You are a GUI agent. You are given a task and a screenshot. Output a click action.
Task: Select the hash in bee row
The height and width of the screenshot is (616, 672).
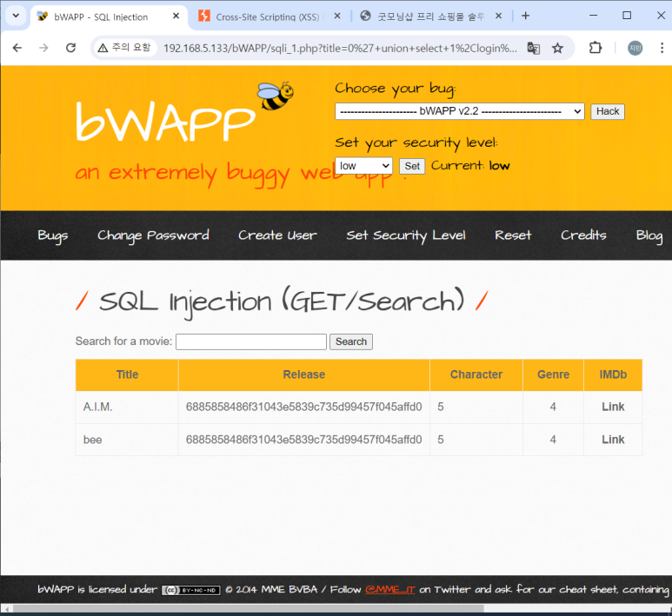click(304, 440)
